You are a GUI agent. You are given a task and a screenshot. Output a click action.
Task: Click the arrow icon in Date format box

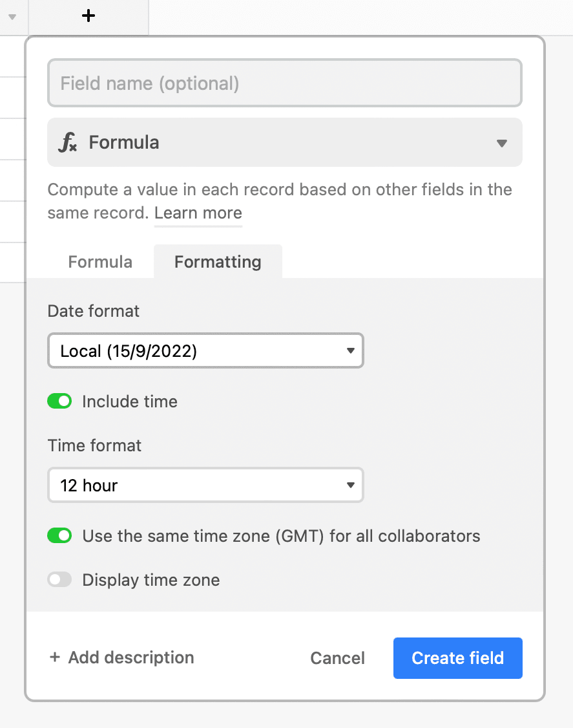click(350, 351)
